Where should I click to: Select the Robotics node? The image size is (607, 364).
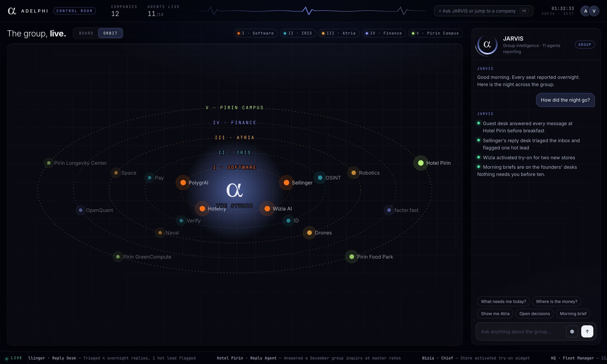click(354, 173)
